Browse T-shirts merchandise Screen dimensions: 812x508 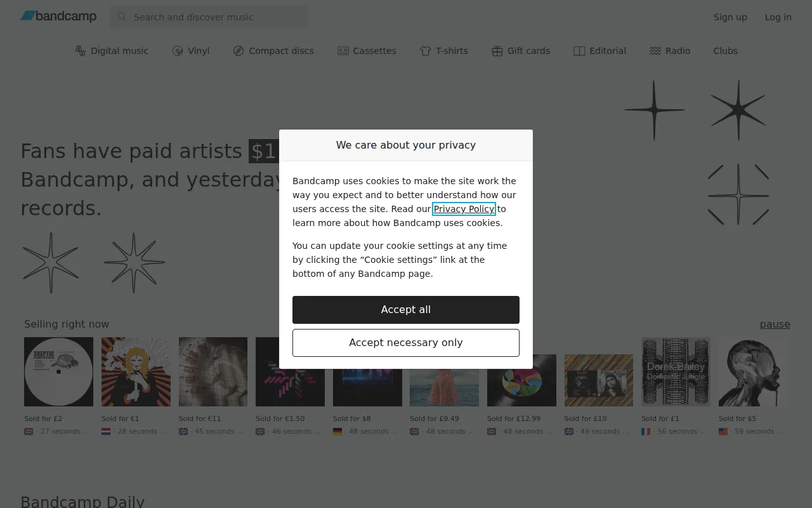pyautogui.click(x=444, y=51)
